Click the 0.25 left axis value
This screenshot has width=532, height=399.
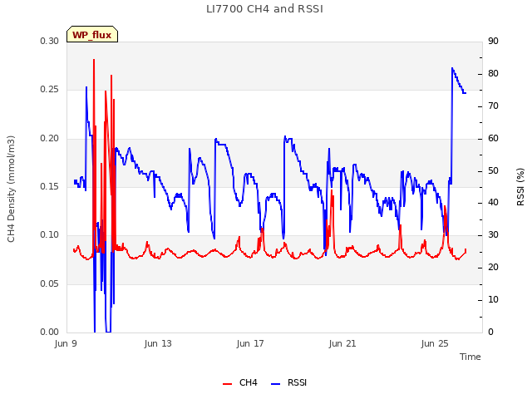point(50,90)
